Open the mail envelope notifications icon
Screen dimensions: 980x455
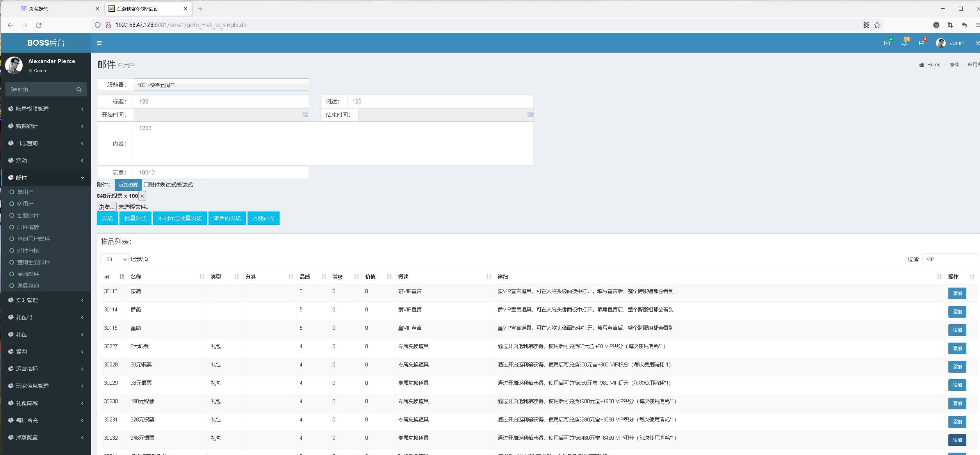[887, 43]
